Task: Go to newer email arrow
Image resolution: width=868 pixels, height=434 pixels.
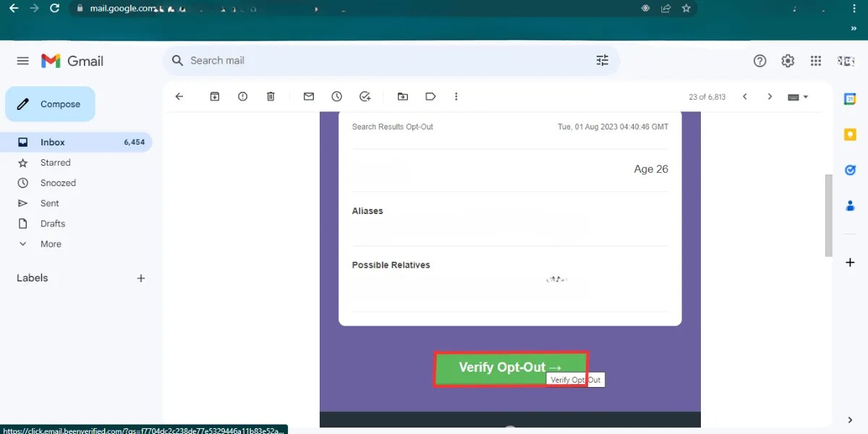Action: (744, 97)
